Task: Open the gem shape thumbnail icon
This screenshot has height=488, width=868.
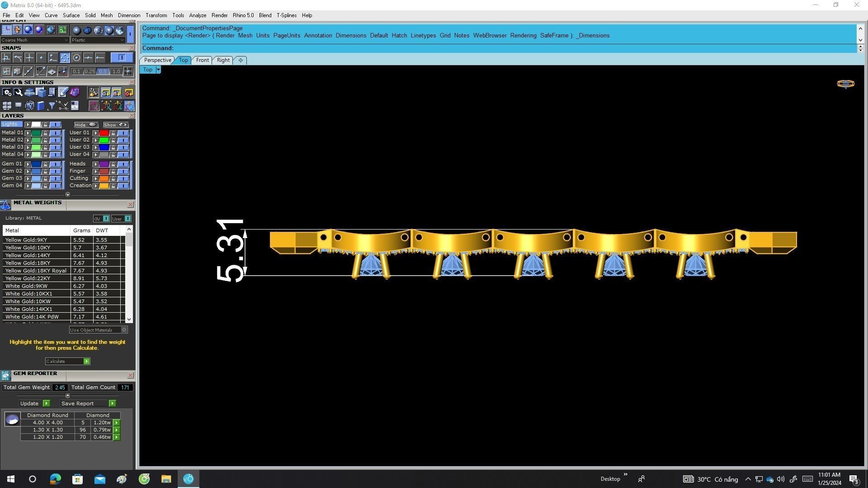Action: point(12,420)
